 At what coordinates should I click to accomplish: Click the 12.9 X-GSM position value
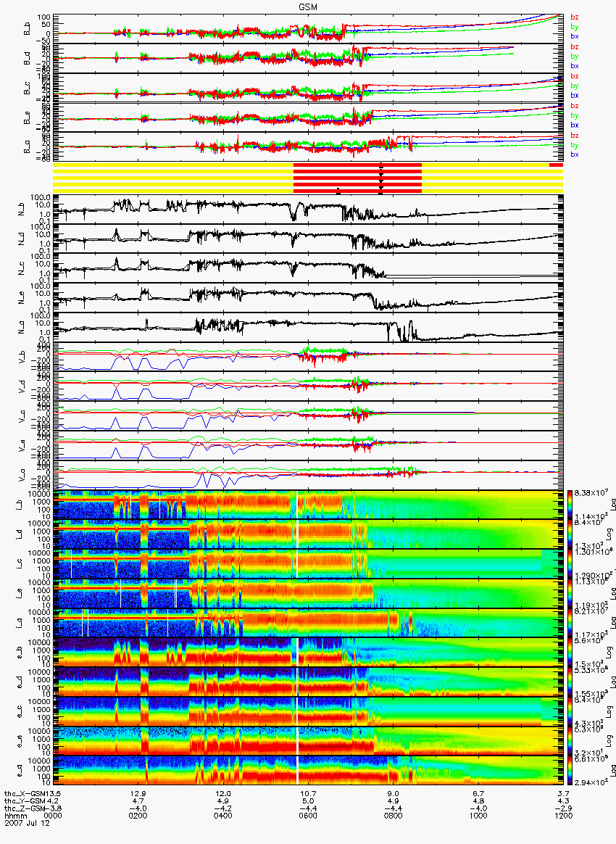point(138,794)
